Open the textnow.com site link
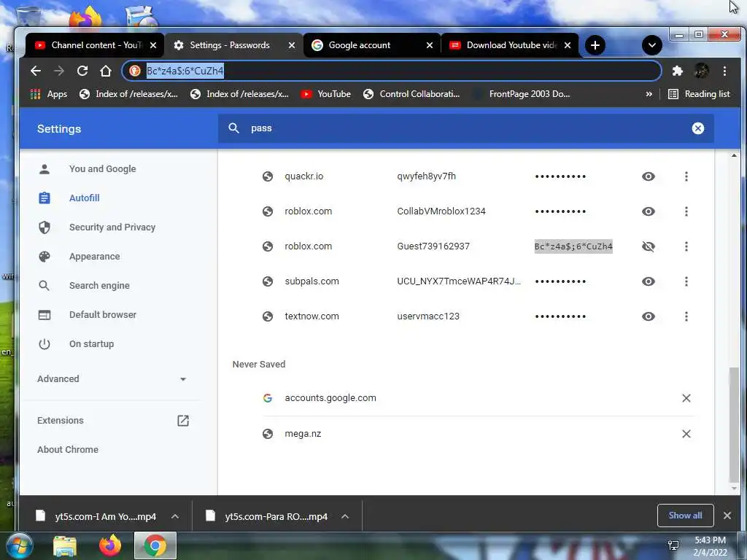Screen dimensions: 747x560 point(311,316)
